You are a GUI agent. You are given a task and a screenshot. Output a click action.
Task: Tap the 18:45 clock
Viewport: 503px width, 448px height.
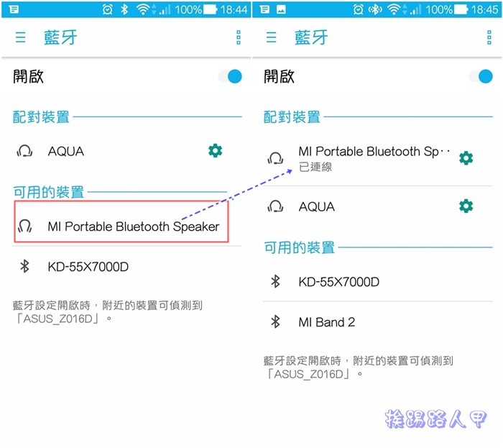(485, 9)
